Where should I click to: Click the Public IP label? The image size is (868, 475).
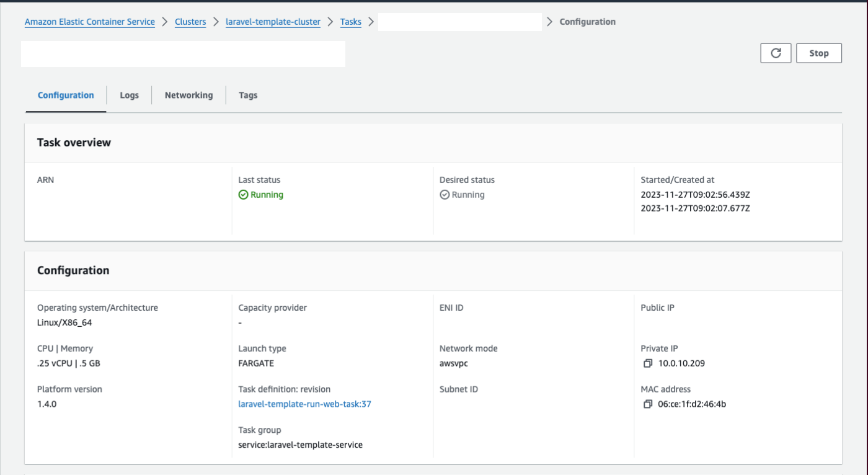(x=657, y=308)
